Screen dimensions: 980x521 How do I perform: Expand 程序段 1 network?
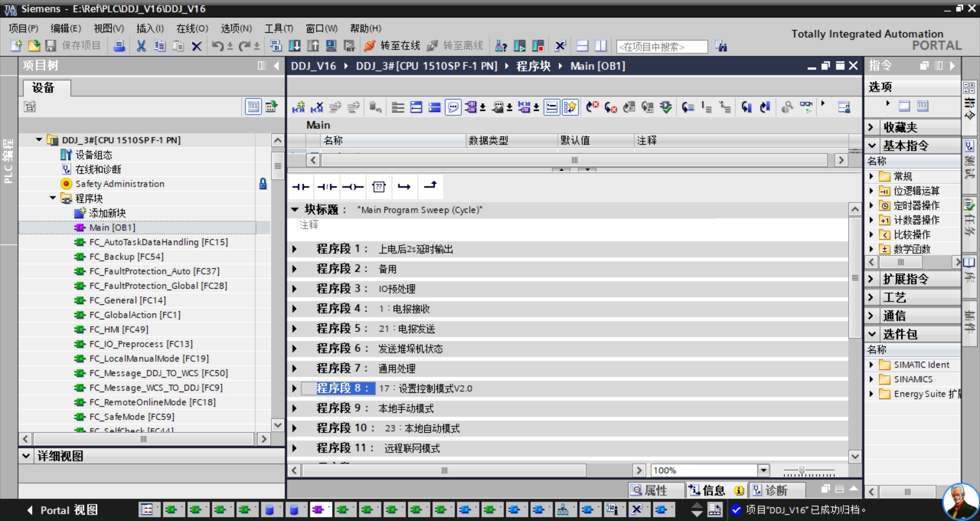[x=295, y=249]
